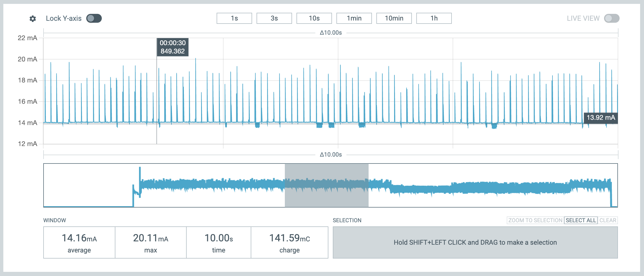This screenshot has width=644, height=276.
Task: Click the SELECT ALL button
Action: tap(581, 220)
